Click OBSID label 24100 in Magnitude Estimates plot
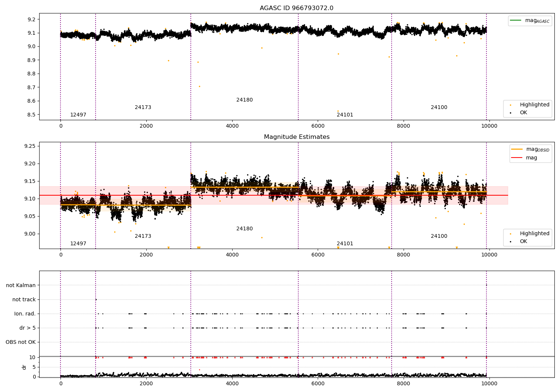This screenshot has height=392, width=560. (439, 236)
